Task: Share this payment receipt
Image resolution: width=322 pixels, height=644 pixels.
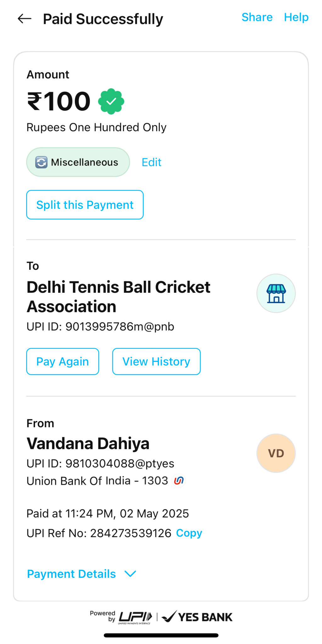Action: click(257, 17)
